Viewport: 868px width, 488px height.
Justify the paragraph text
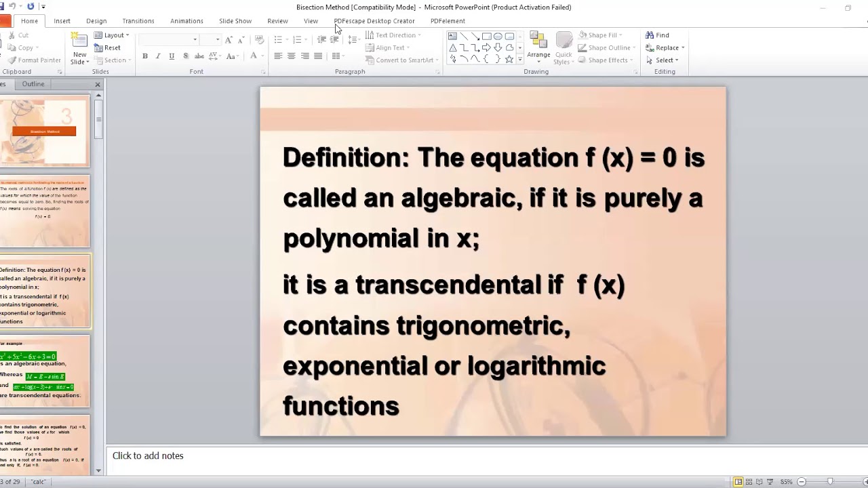coord(318,56)
